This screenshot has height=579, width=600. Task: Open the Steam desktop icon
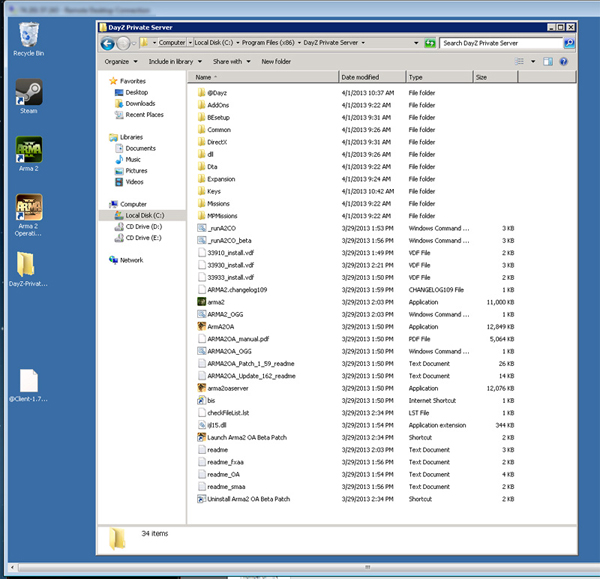(28, 94)
